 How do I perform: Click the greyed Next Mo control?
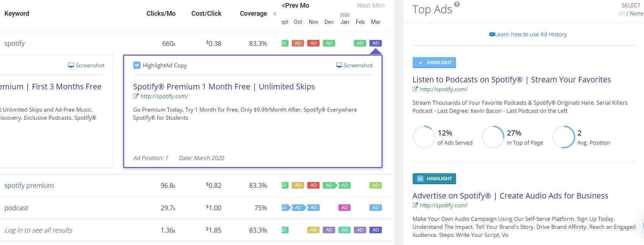[371, 5]
